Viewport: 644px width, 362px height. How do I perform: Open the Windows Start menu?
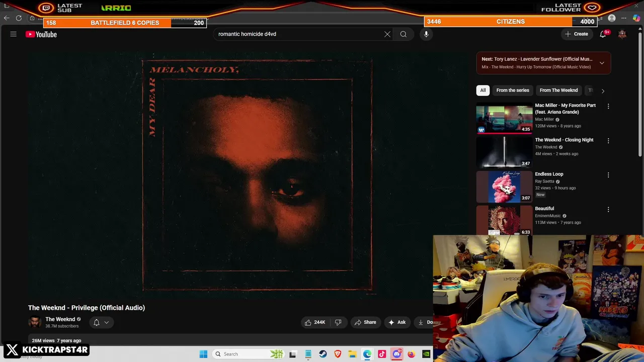pyautogui.click(x=203, y=354)
